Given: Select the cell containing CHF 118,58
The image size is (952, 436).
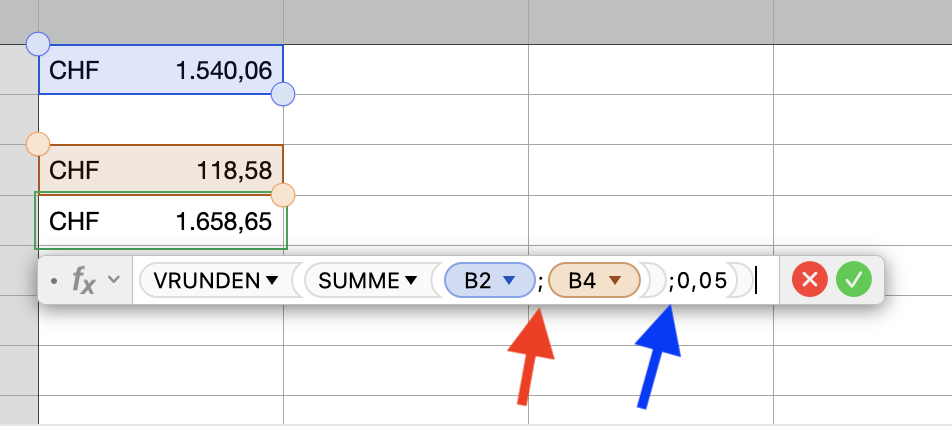Looking at the screenshot, I should click(x=160, y=170).
